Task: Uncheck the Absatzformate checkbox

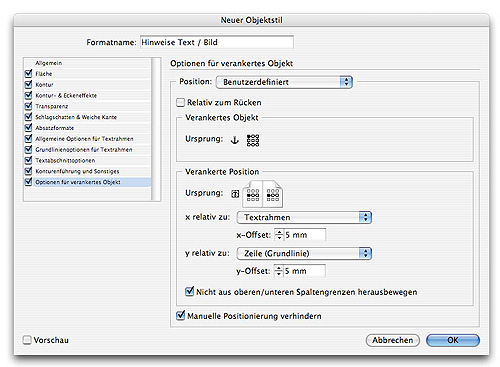Action: 29,128
